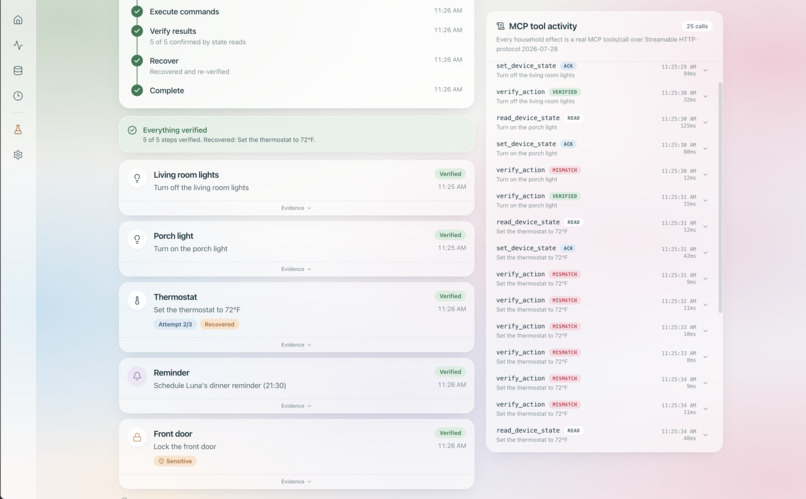
Task: Expand the 48ms read_device_state thermostat chevron
Action: coord(705,435)
